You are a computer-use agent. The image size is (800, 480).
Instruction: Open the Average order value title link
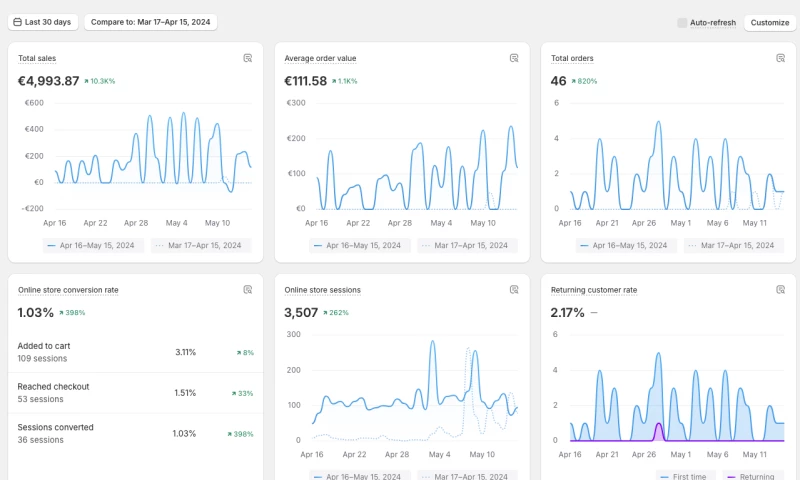click(x=320, y=59)
